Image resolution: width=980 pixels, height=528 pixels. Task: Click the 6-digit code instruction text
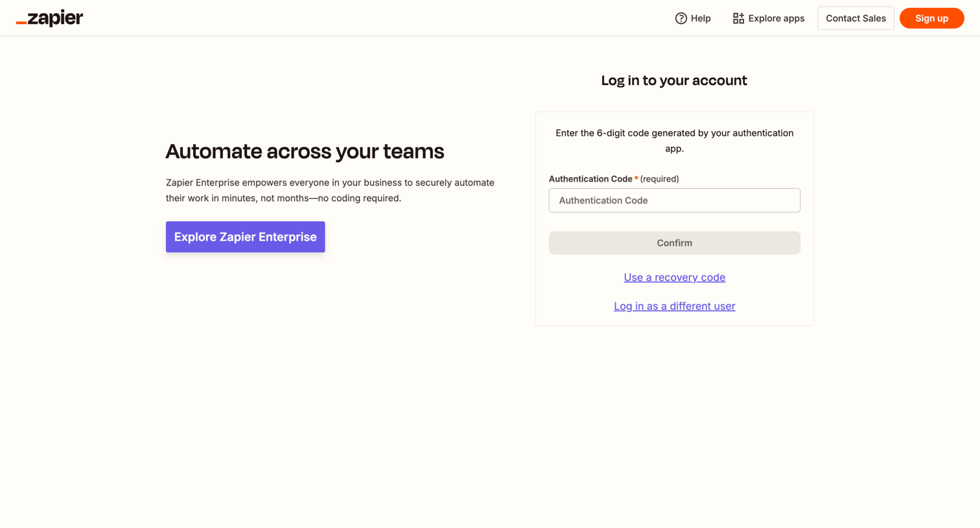pyautogui.click(x=674, y=141)
